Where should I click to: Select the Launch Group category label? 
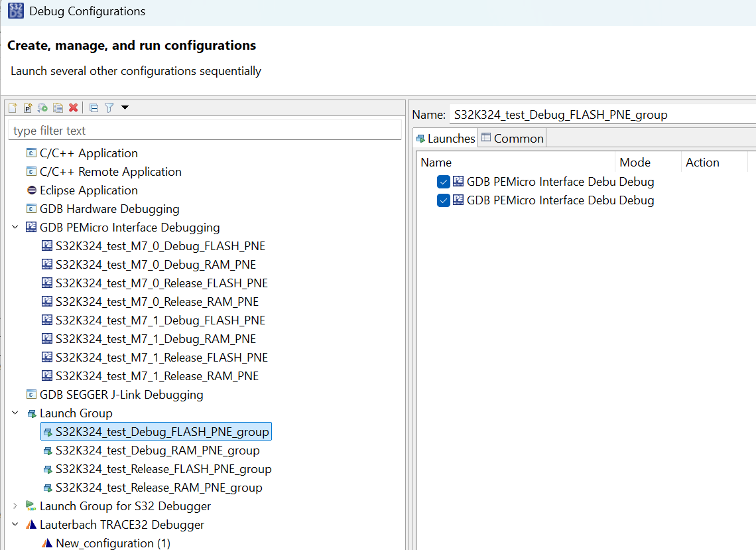coord(76,413)
